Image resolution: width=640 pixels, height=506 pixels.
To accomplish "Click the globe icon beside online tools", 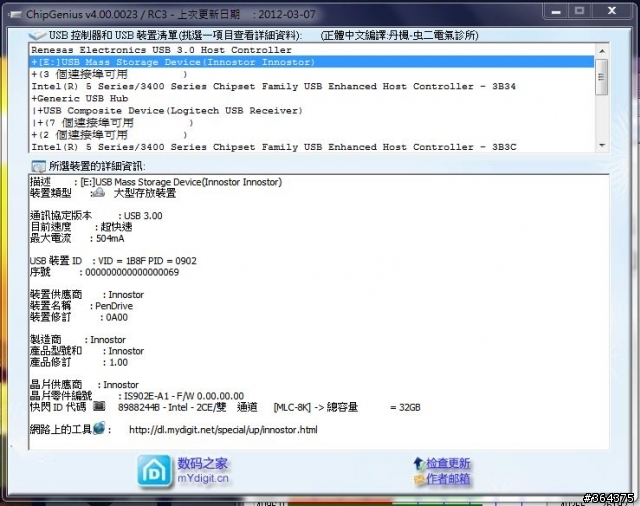I will [99, 428].
